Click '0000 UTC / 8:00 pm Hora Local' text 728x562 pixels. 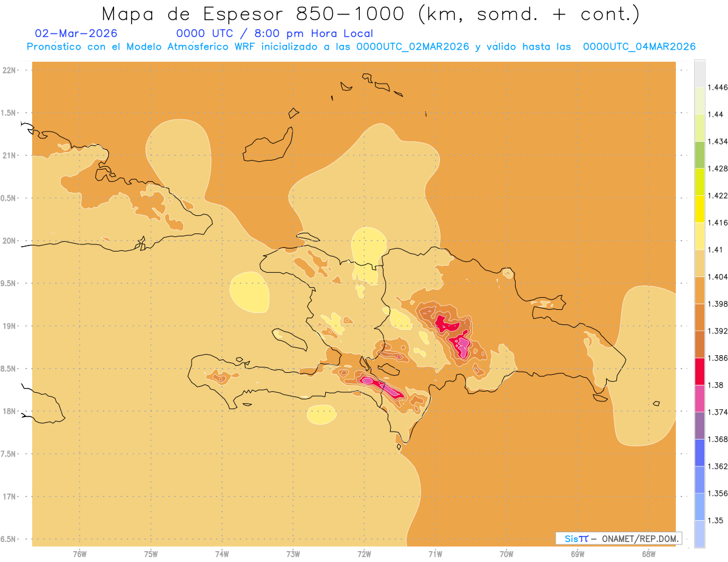point(275,34)
